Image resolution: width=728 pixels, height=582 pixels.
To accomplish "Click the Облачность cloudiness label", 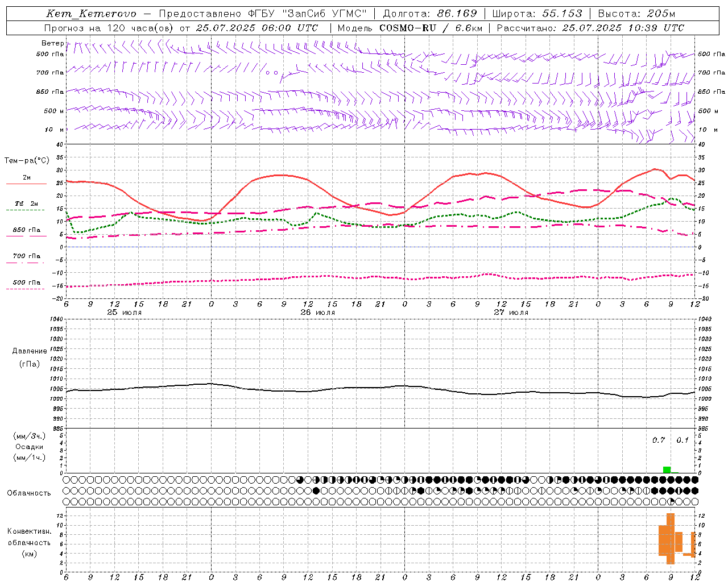I will pyautogui.click(x=29, y=493).
